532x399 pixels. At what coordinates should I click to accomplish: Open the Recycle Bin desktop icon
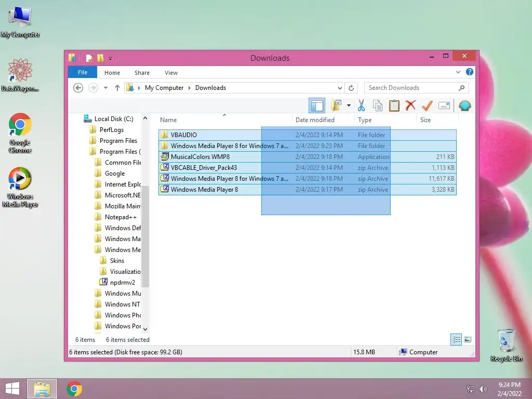(506, 345)
